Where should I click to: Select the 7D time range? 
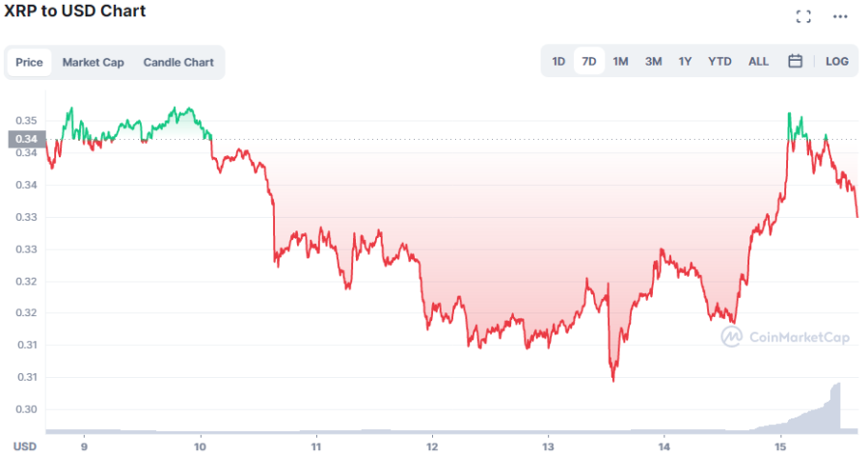click(x=588, y=61)
